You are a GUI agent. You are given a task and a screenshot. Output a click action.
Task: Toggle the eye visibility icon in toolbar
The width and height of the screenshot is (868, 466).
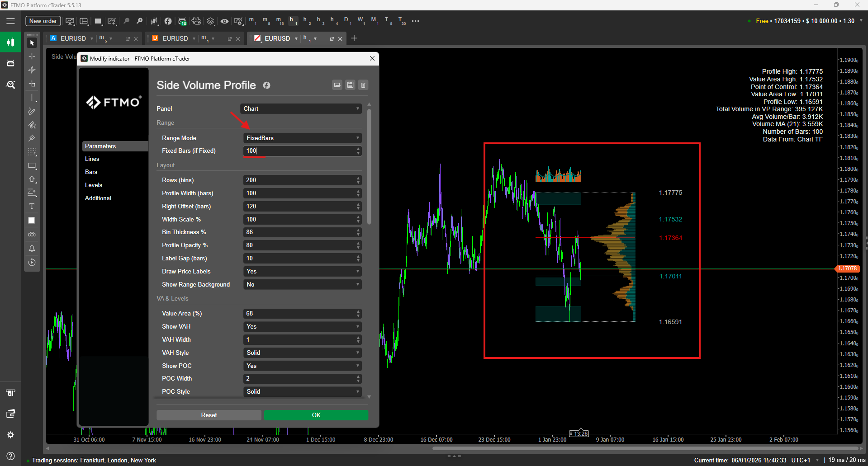point(224,21)
